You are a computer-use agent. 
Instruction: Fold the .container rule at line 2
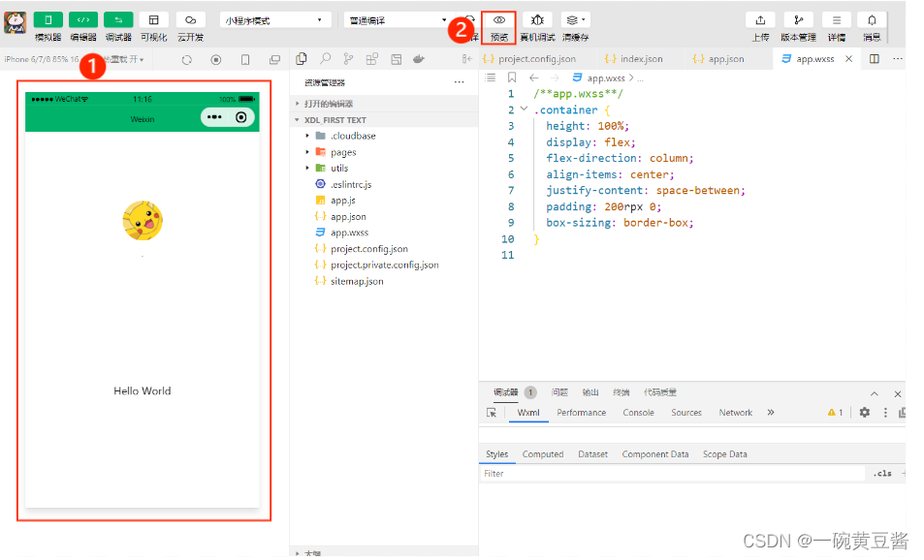(524, 109)
